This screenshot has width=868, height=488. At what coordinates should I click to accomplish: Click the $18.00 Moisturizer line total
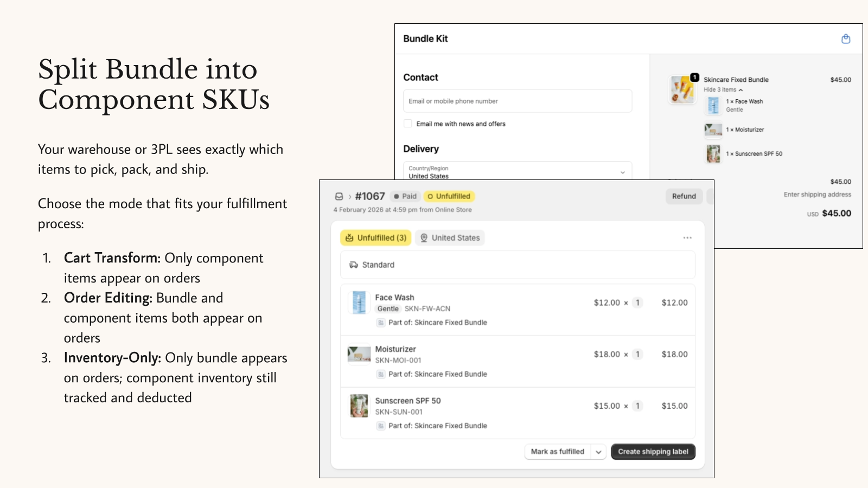click(x=674, y=354)
